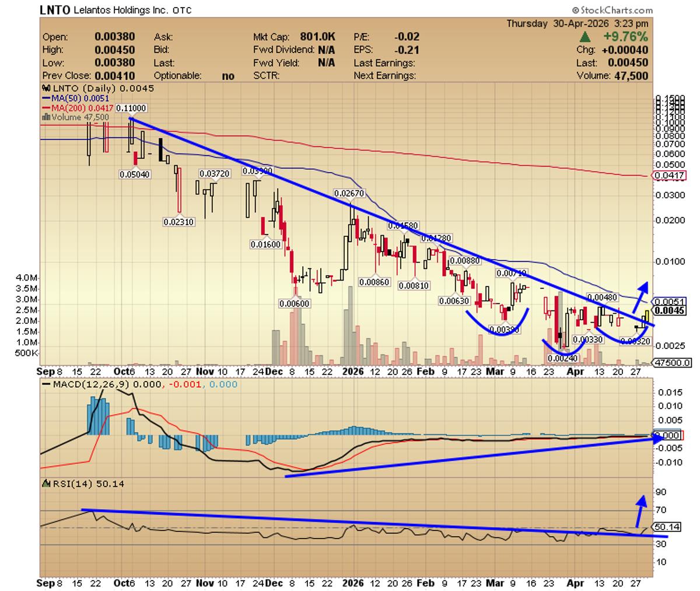Click the Open value 0.00380
700x591 pixels.
(x=114, y=37)
